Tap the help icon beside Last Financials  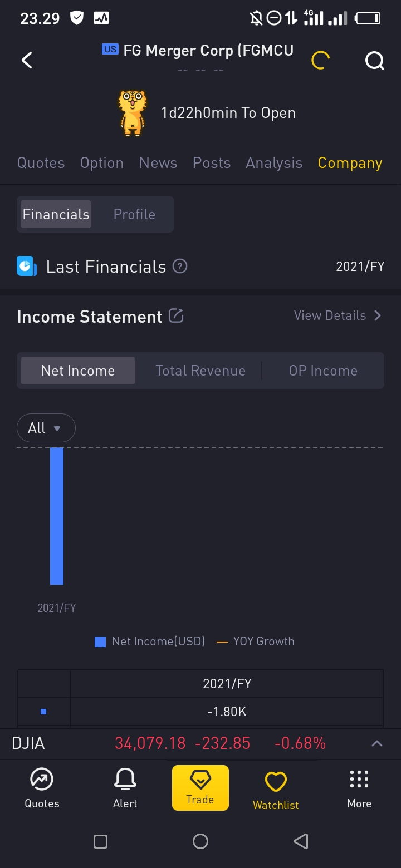click(x=180, y=267)
